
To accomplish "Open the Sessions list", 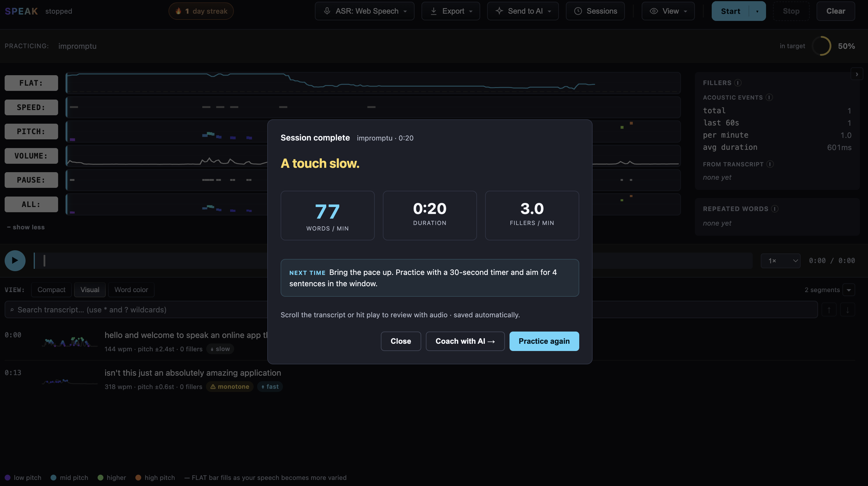I will [595, 11].
